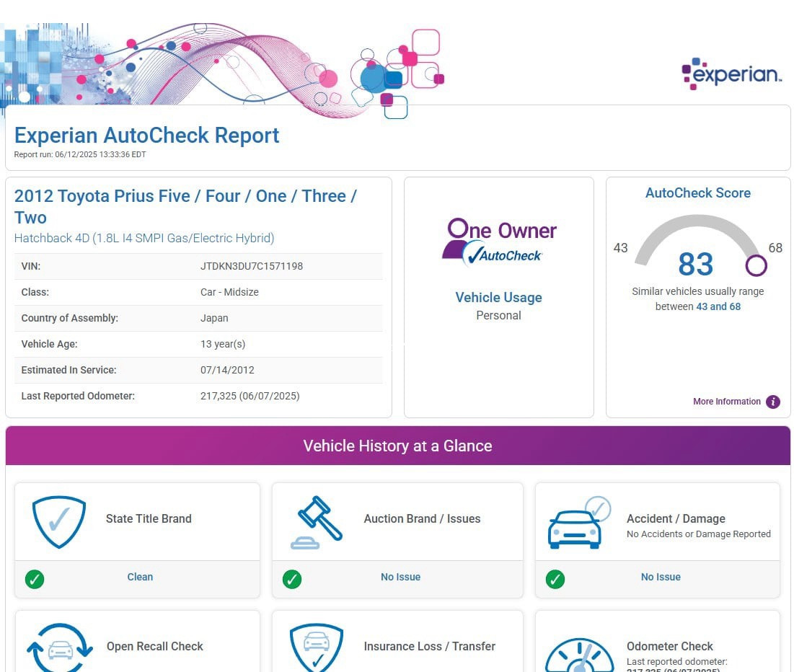794x672 pixels.
Task: Click the high range number 68 beside gauge
Action: (x=775, y=247)
